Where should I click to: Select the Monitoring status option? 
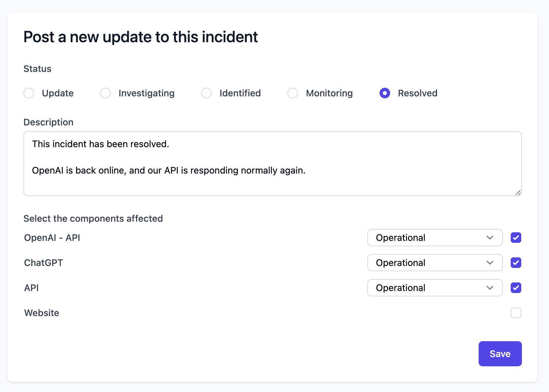(293, 93)
